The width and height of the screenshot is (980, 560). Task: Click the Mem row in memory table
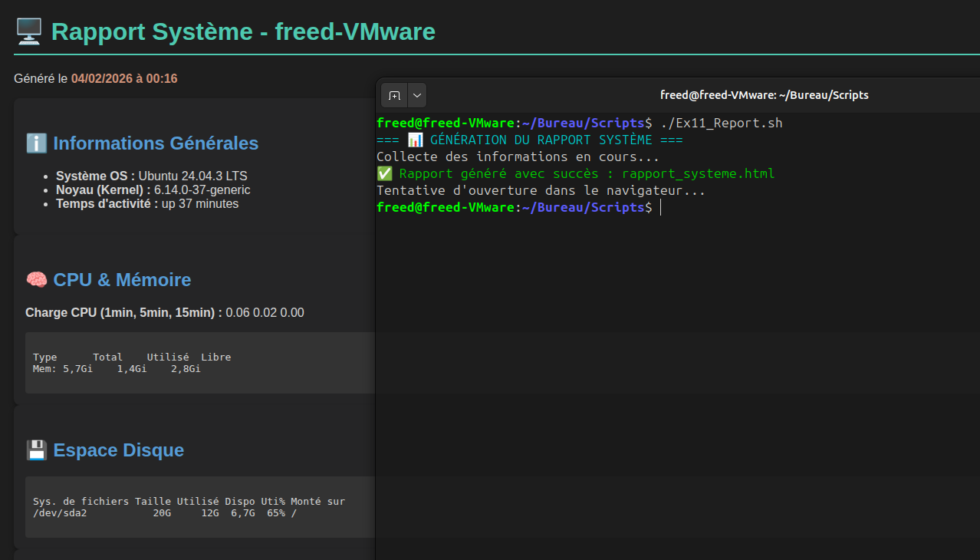[117, 369]
